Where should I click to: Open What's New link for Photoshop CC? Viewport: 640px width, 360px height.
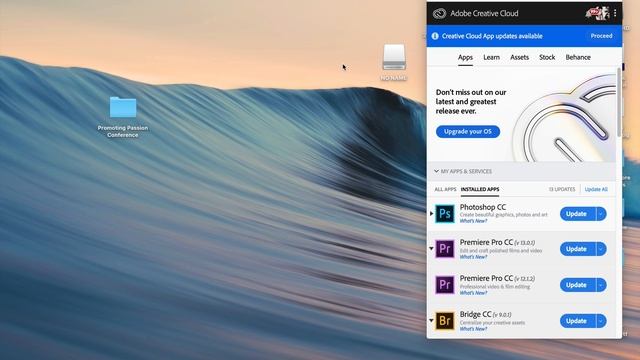tap(473, 221)
